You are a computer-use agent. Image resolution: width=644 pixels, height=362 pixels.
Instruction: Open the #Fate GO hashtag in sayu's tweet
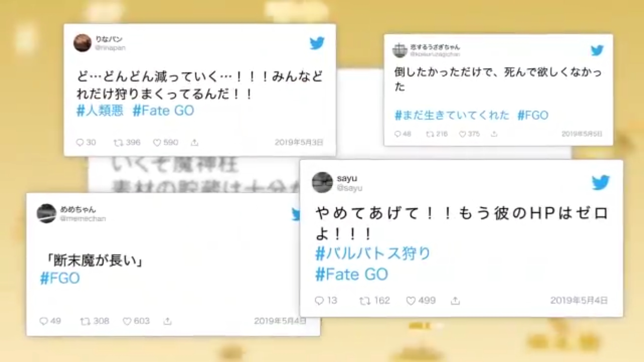tap(352, 275)
